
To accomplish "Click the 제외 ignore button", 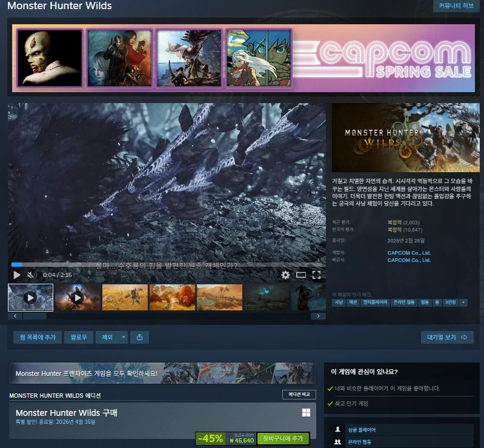I will (107, 337).
